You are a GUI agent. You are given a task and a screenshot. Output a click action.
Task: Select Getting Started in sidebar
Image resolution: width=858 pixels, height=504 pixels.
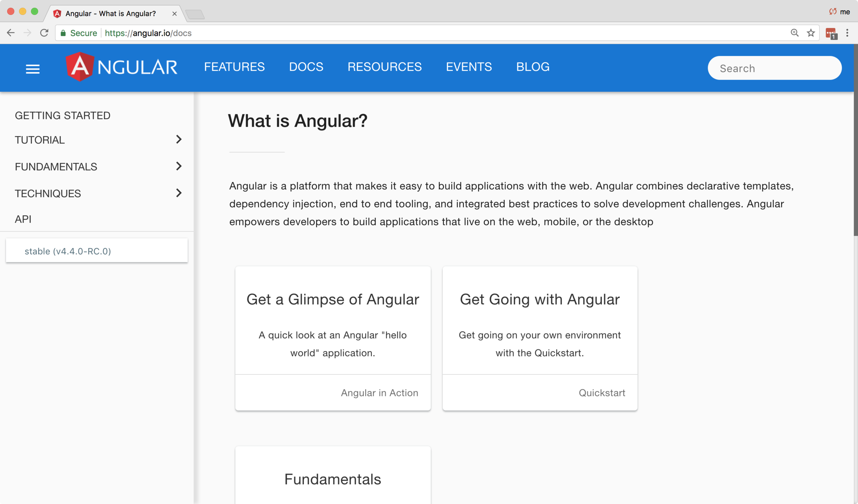pyautogui.click(x=63, y=115)
